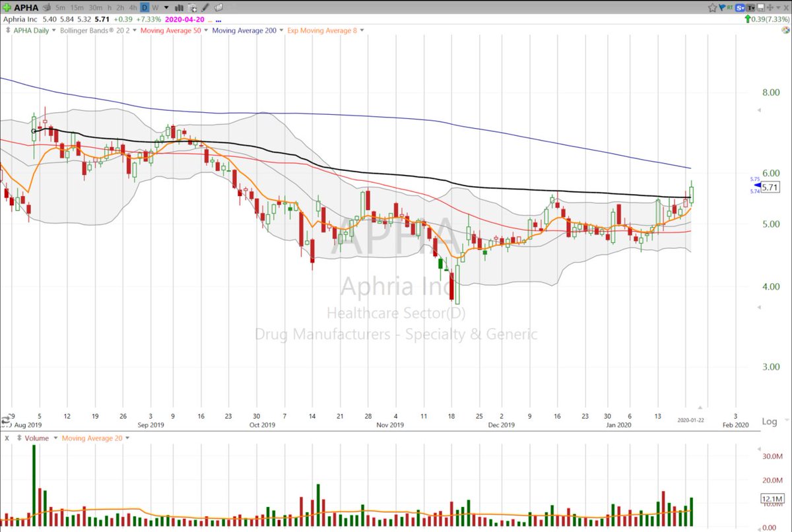Select the h hourly timeframe
Image resolution: width=792 pixels, height=532 pixels.
pos(110,8)
